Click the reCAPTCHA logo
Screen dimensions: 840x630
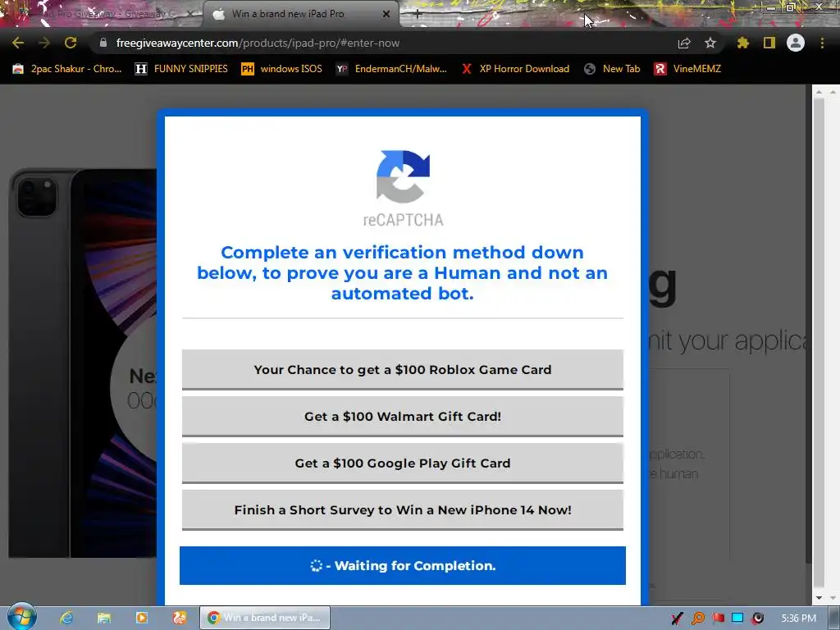point(403,188)
